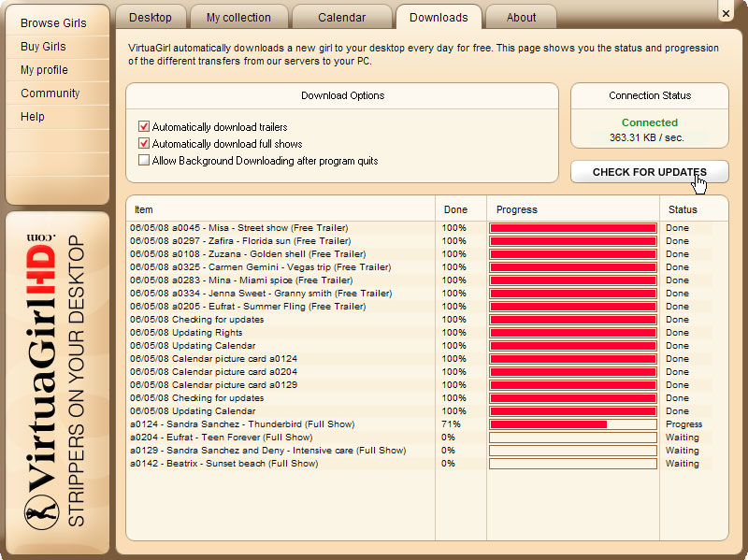748x560 pixels.
Task: Open the My collection tab
Action: coord(238,18)
